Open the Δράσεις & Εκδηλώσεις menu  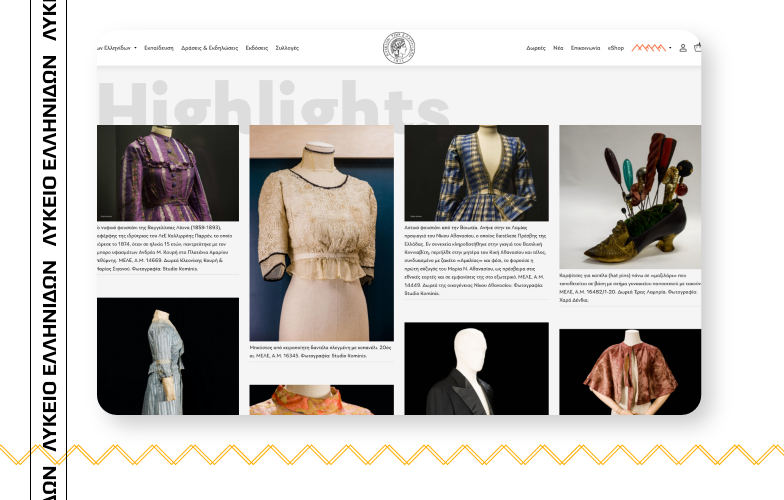(x=210, y=48)
